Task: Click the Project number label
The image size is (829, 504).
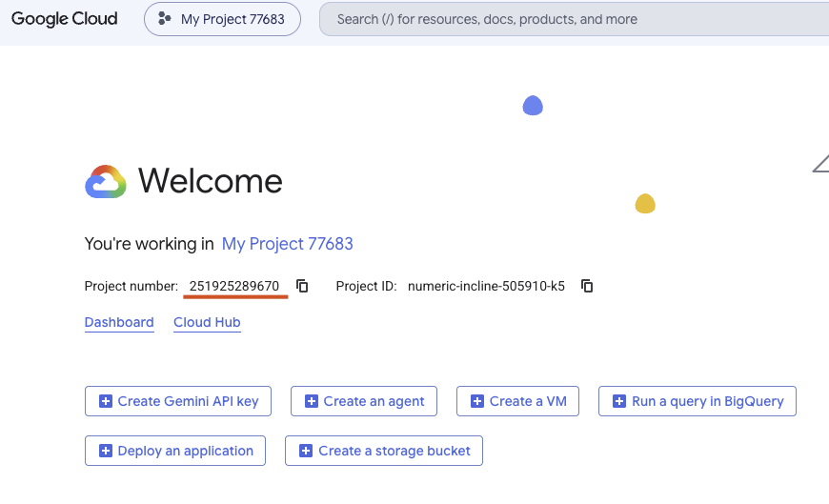Action: [x=131, y=286]
